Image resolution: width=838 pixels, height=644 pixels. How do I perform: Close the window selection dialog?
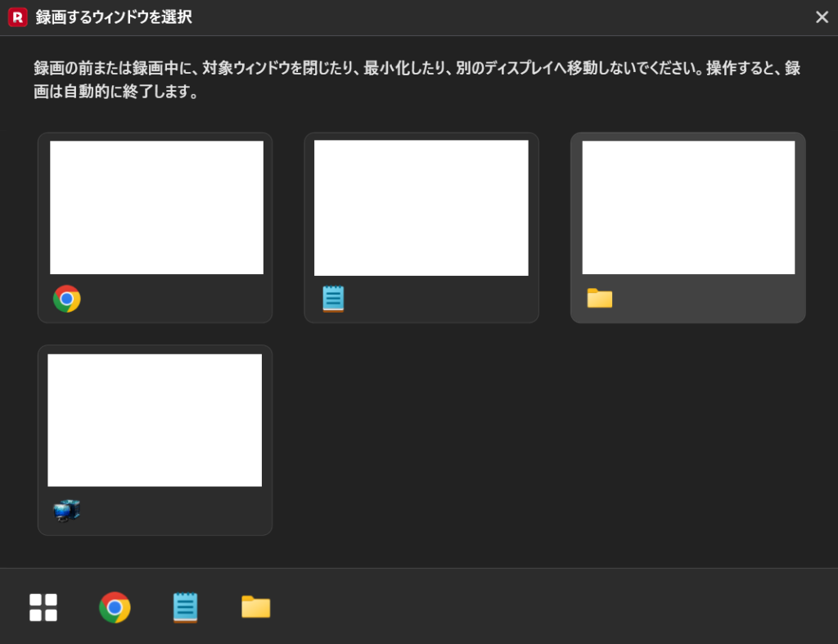pos(822,16)
